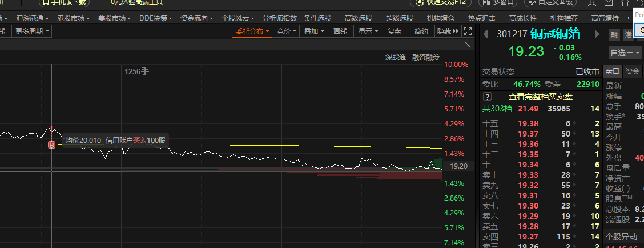Click sell level 十四 price 19.37

point(528,134)
